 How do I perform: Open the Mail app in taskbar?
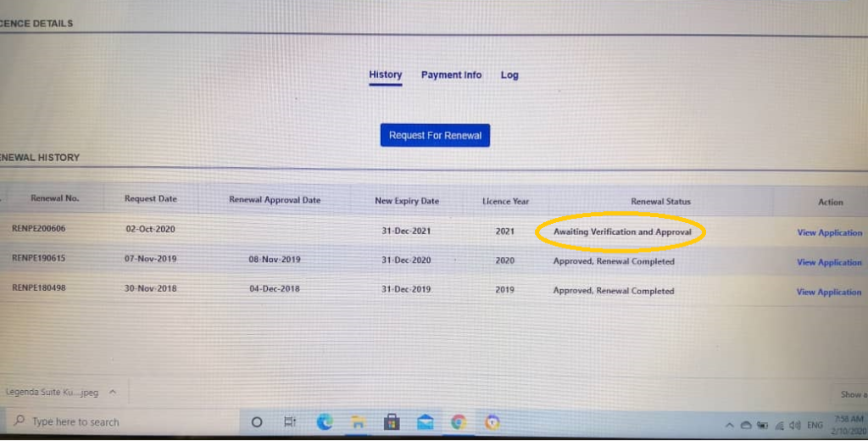click(426, 423)
